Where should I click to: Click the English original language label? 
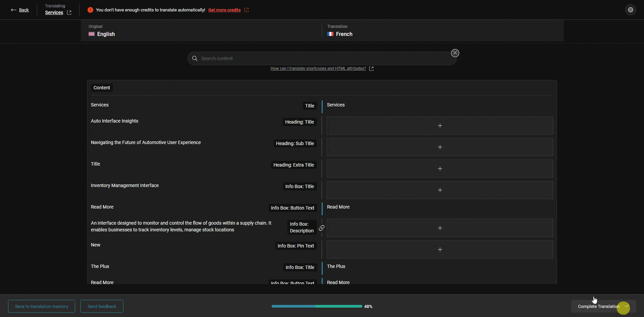click(106, 34)
